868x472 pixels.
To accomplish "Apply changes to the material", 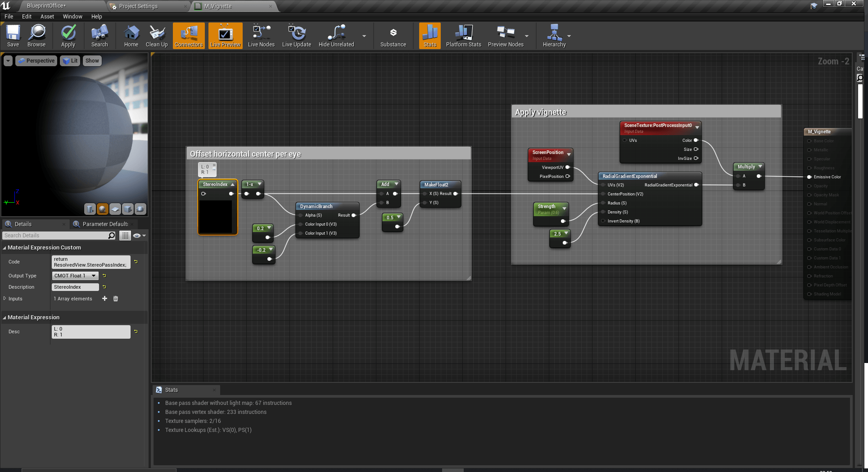I will coord(68,36).
